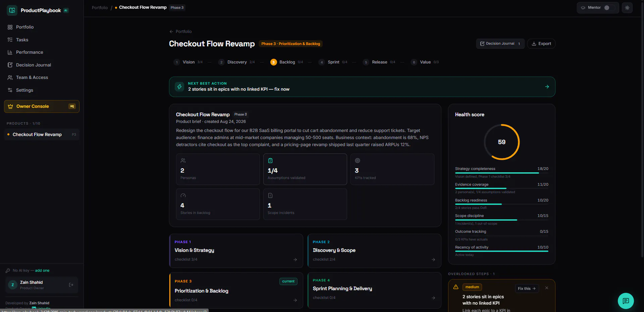Click the ProductPlaybook logo icon

pyautogui.click(x=12, y=10)
